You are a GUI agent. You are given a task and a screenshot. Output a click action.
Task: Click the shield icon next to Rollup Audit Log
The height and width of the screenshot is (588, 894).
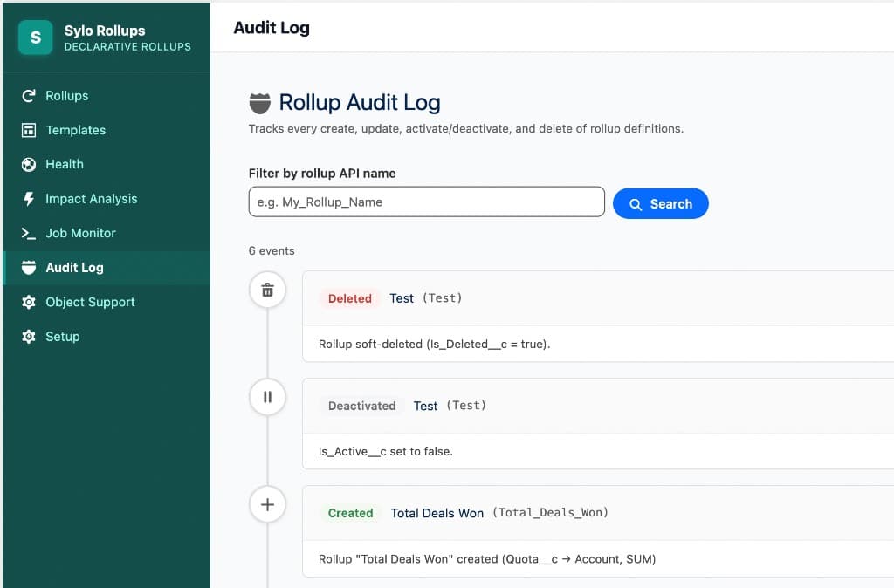[258, 102]
